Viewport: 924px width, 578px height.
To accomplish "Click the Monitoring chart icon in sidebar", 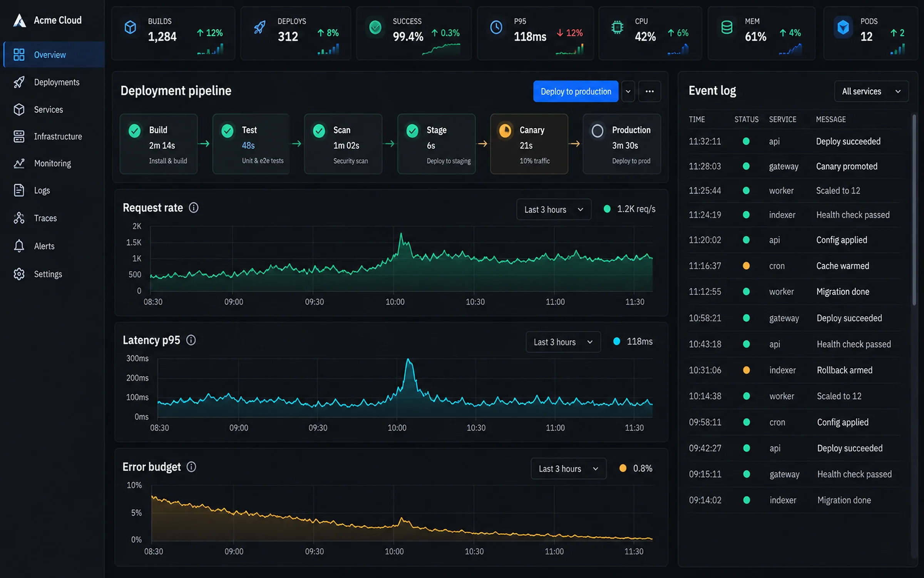I will pyautogui.click(x=19, y=163).
